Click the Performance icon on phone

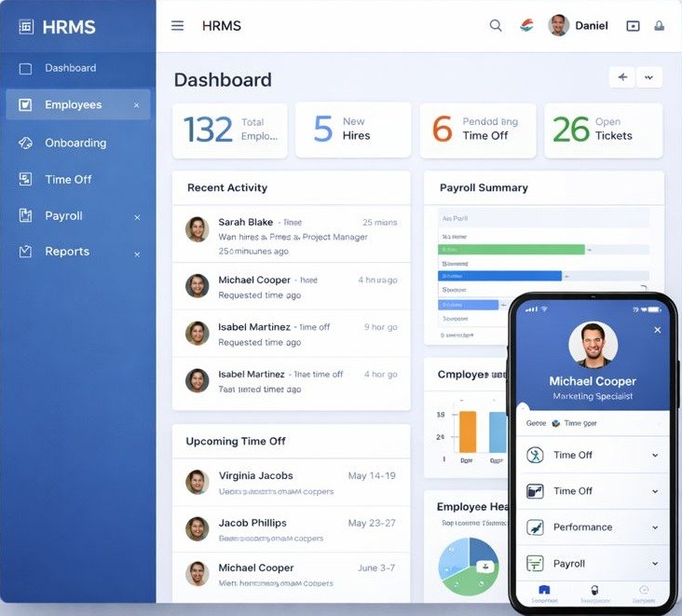pyautogui.click(x=535, y=527)
